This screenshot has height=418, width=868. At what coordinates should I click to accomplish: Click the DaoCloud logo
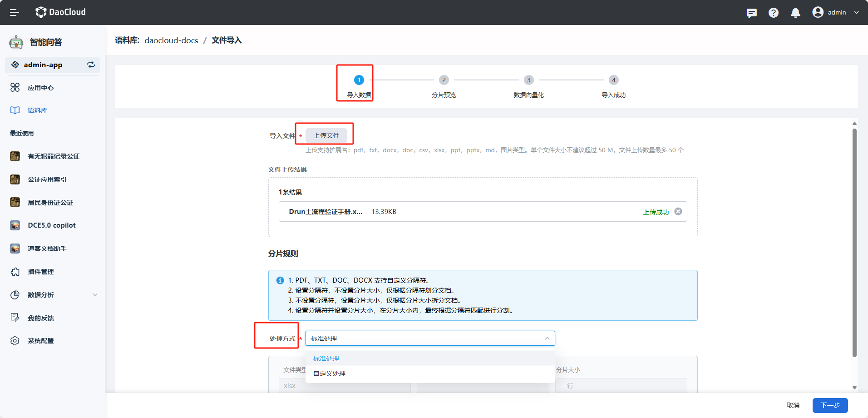(x=60, y=12)
